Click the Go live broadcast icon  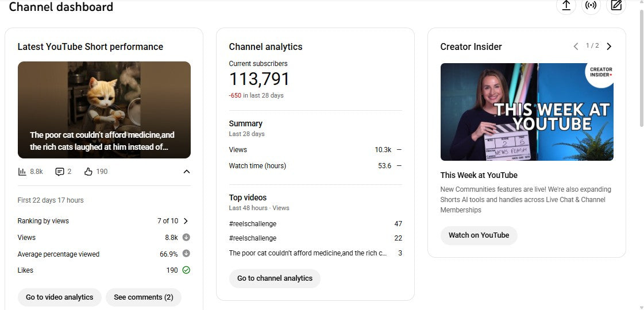coord(591,5)
